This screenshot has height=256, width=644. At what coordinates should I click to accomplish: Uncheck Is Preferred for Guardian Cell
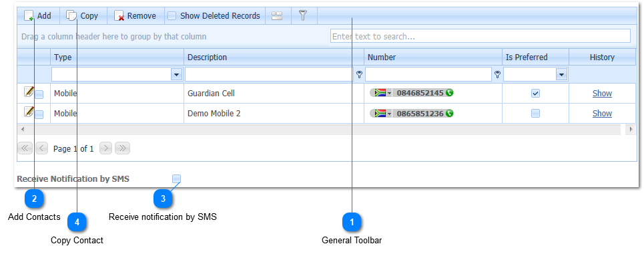tap(536, 94)
